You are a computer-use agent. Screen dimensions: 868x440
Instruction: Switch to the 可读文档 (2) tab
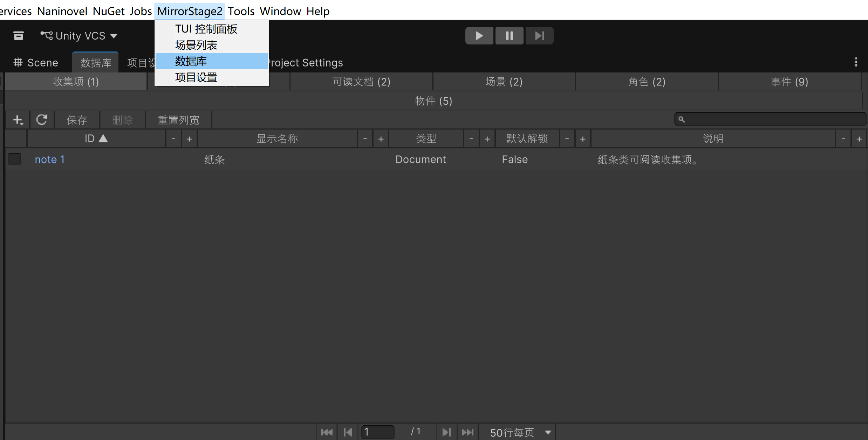click(361, 82)
